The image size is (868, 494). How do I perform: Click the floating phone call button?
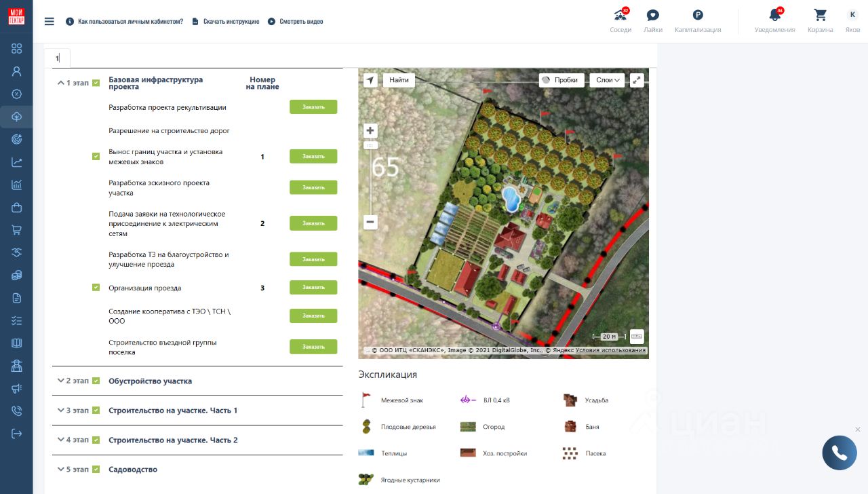click(840, 453)
